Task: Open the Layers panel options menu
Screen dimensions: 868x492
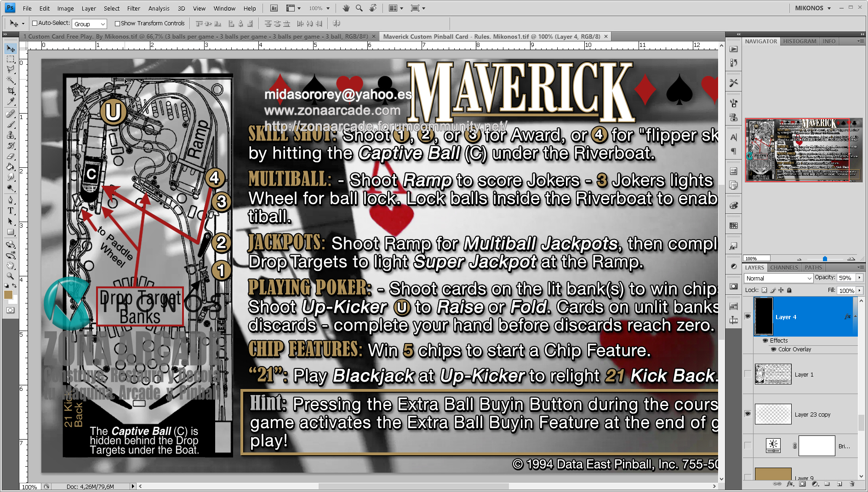Action: click(860, 267)
